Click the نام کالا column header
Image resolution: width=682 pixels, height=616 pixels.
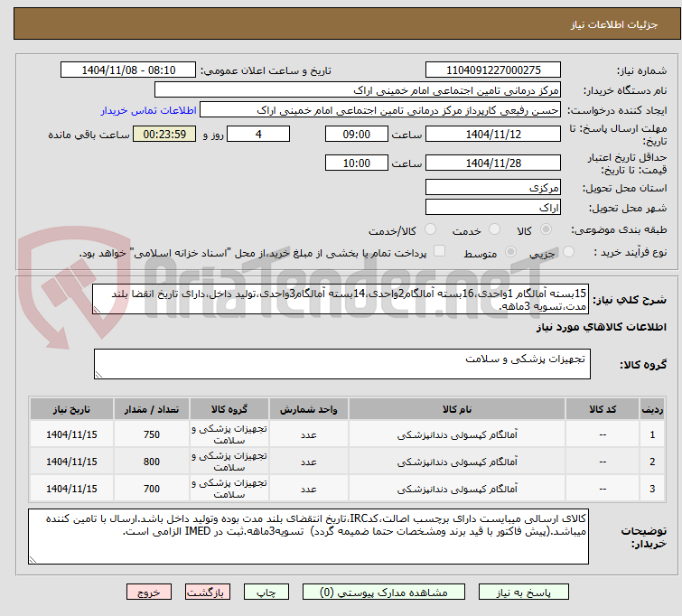457,409
